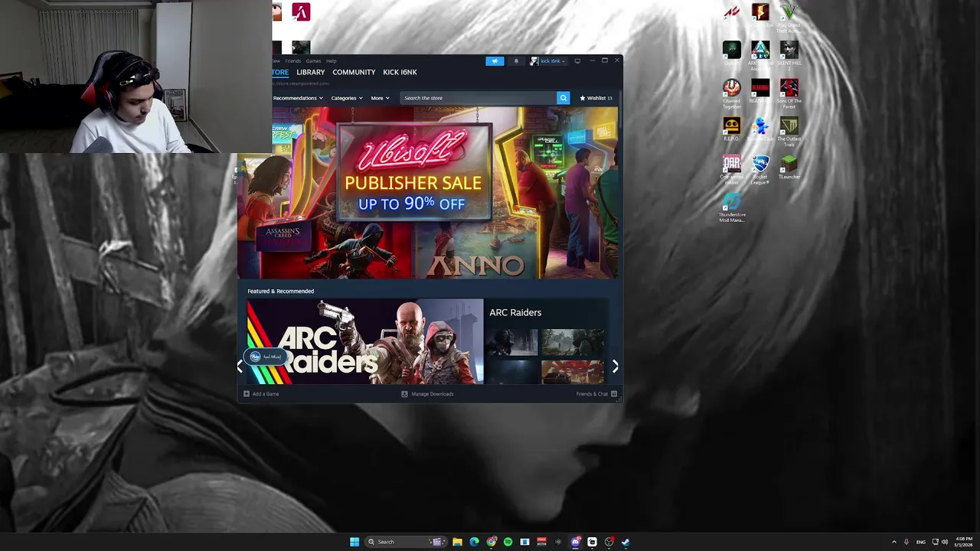Open One-armed robber desktop shortcut

731,170
